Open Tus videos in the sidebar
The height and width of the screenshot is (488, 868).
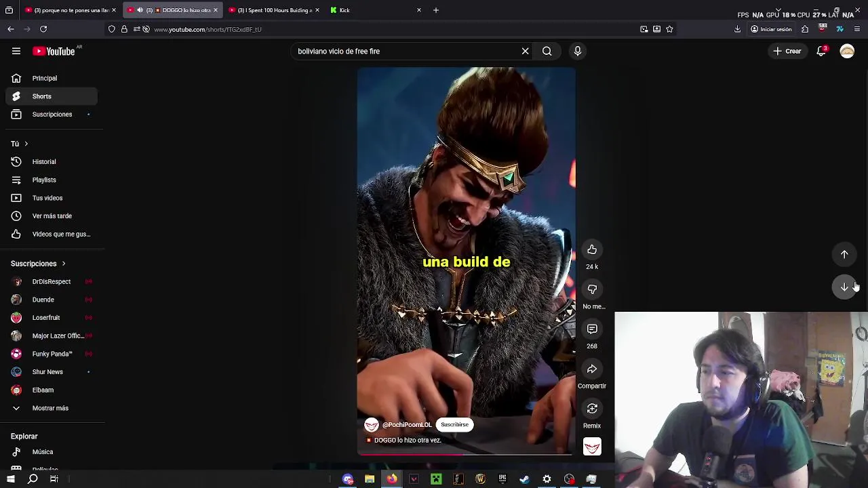click(52, 198)
